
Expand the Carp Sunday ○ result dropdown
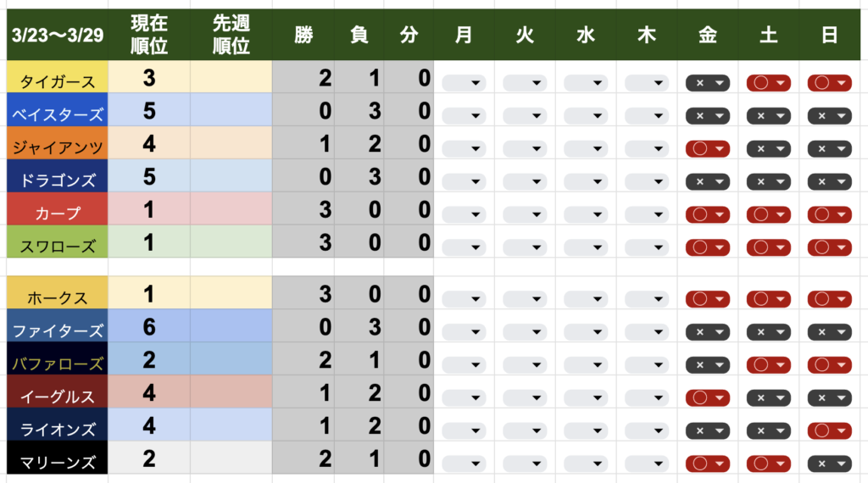point(830,215)
